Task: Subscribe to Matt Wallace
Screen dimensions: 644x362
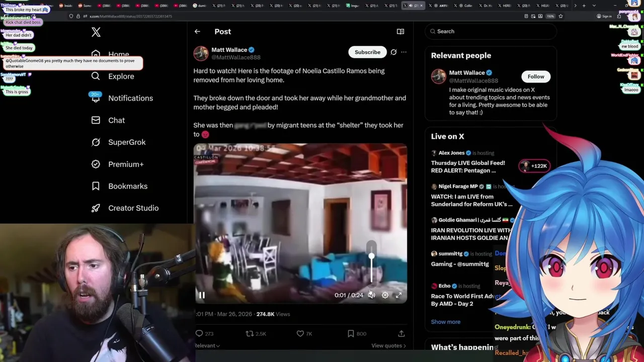Action: (367, 52)
